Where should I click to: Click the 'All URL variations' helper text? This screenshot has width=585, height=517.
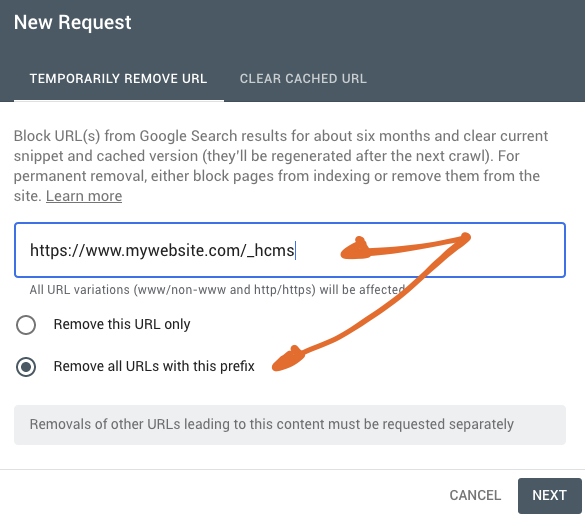click(217, 289)
